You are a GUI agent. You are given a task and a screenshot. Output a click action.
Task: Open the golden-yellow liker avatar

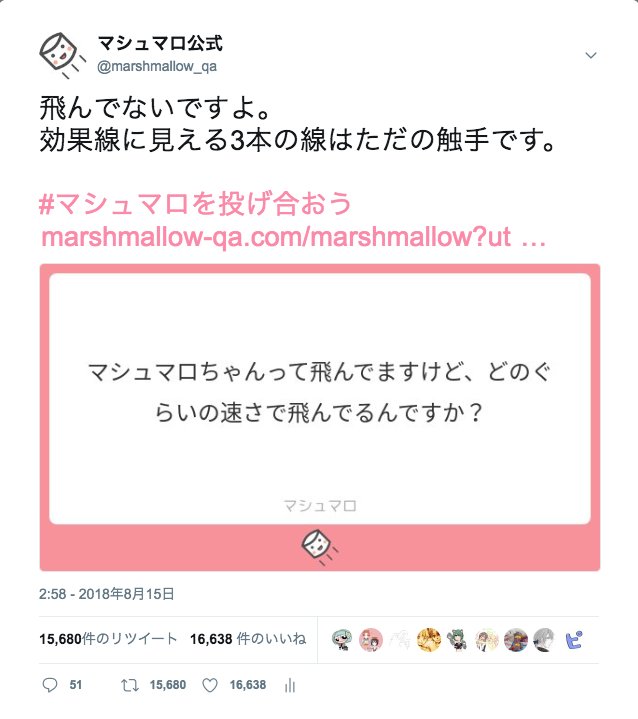coord(429,640)
